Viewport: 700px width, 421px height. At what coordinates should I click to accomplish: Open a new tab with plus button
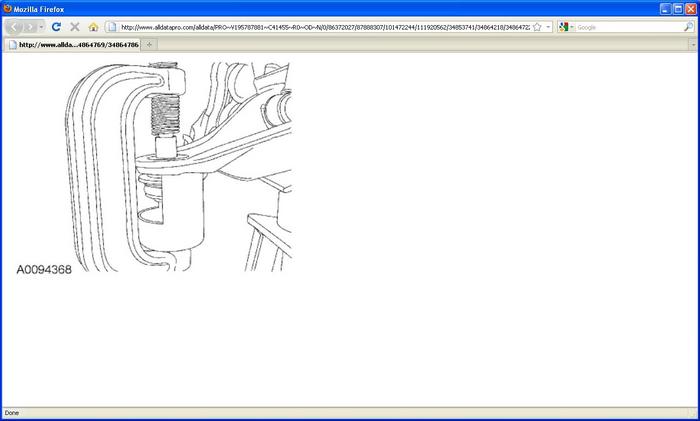(149, 45)
